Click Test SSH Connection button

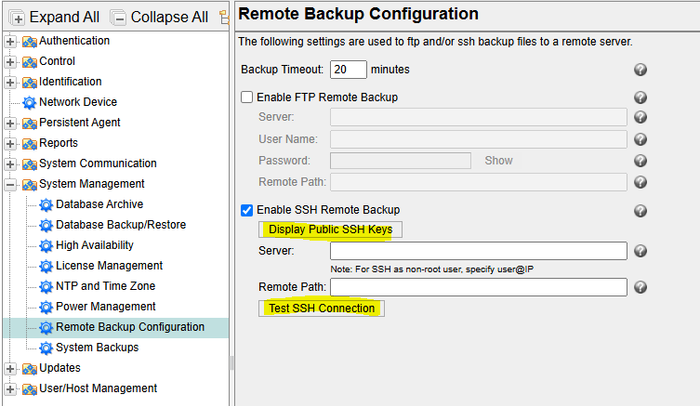[x=321, y=308]
